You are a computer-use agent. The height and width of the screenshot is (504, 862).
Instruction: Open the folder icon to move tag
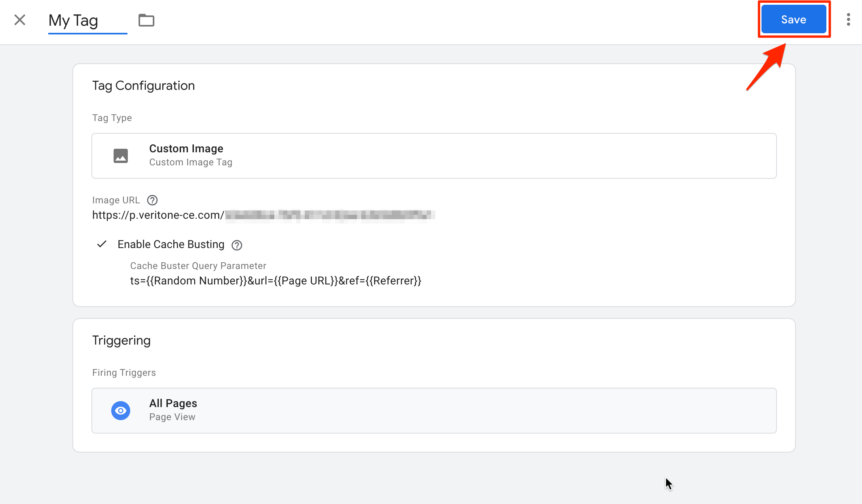pos(146,20)
